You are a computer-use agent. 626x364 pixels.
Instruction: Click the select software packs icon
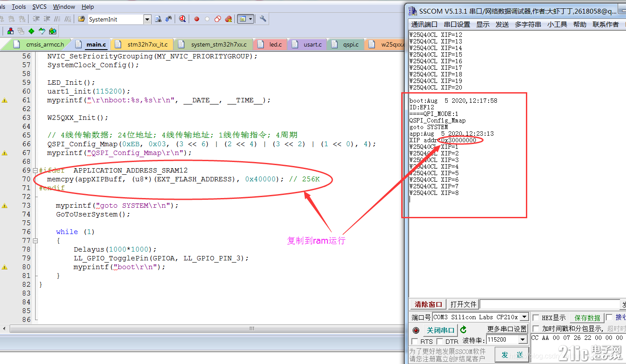pyautogui.click(x=42, y=31)
